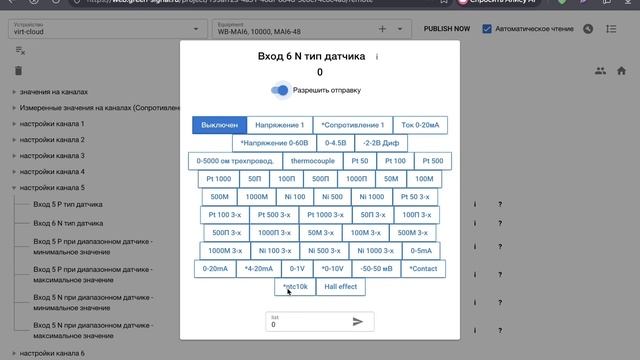The image size is (640, 360).
Task: Click the info icon next to dialog title
Action: click(377, 57)
